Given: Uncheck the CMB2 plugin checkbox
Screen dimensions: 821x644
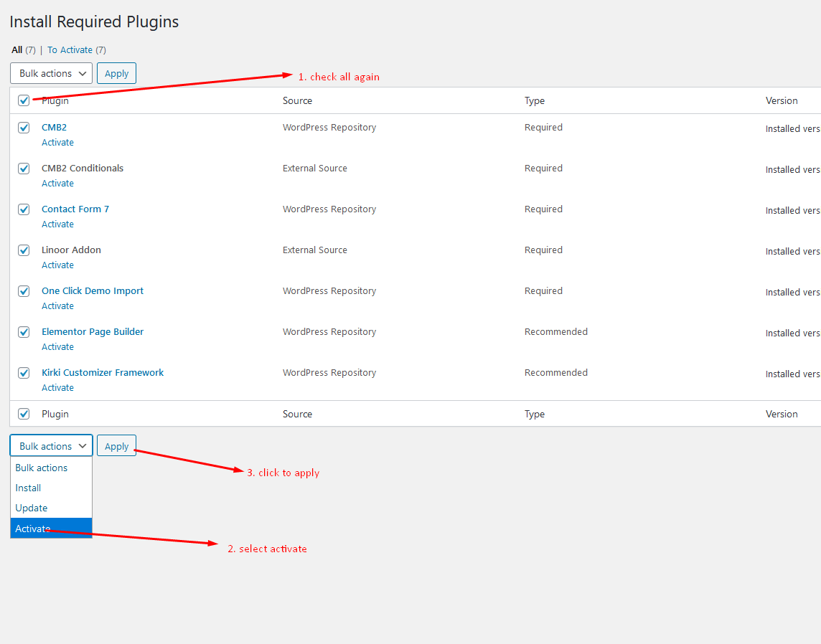Looking at the screenshot, I should click(x=24, y=128).
